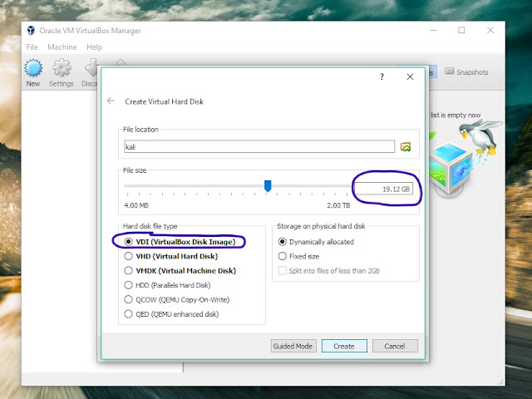Select Fixed size storage
The width and height of the screenshot is (532, 399).
[x=299, y=256]
